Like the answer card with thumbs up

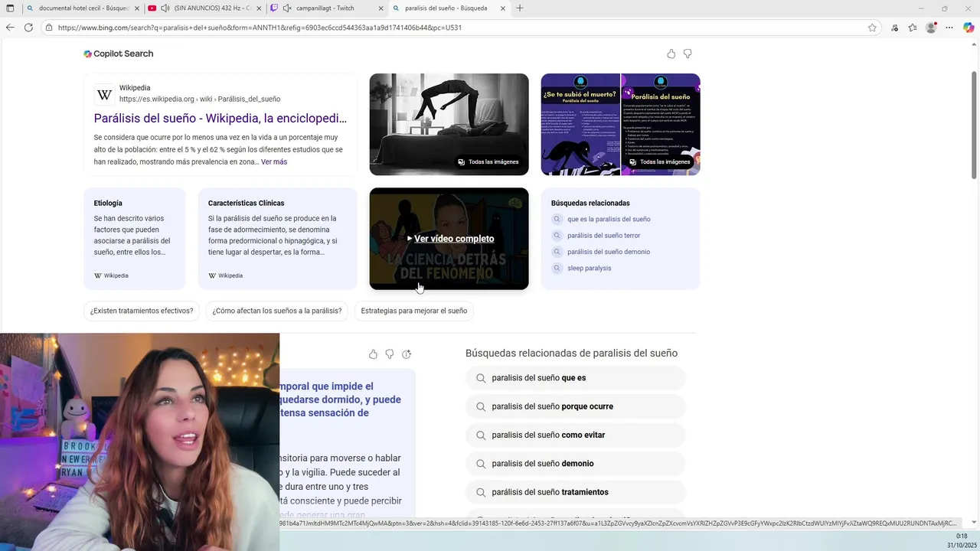pyautogui.click(x=373, y=354)
